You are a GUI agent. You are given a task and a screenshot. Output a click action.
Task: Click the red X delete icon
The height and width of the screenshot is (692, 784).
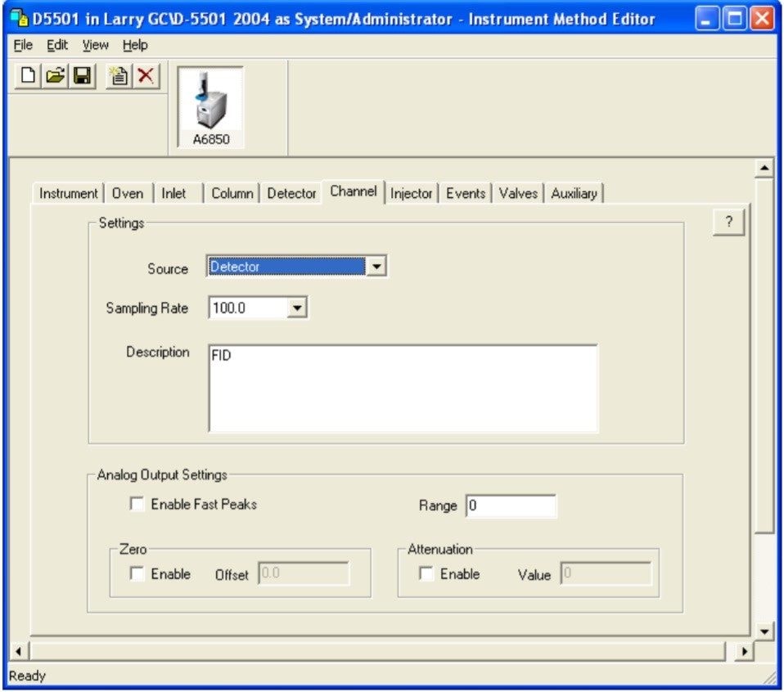coord(146,76)
